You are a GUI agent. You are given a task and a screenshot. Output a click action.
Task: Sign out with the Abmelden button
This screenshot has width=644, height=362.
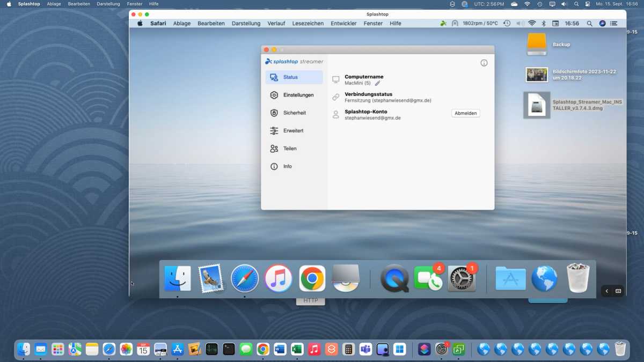click(x=465, y=113)
